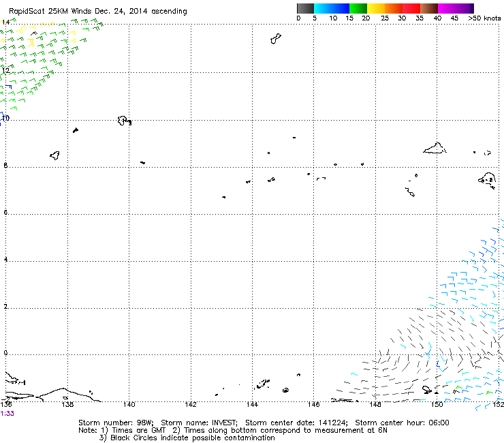
Task: Click the 'Times are GMT' note
Action: 139,431
